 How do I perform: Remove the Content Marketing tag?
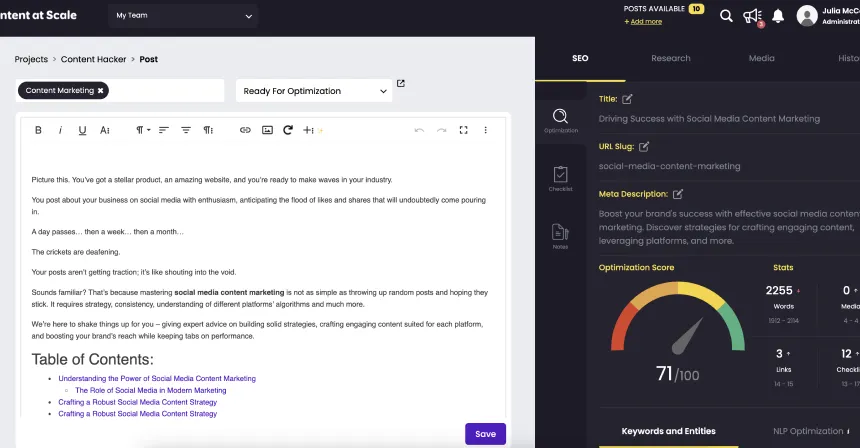[100, 90]
